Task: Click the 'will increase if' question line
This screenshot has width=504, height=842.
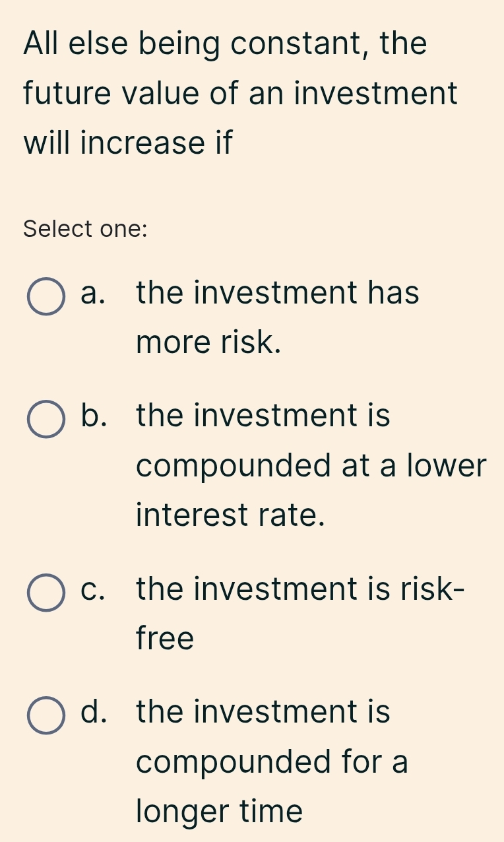Action: tap(128, 143)
